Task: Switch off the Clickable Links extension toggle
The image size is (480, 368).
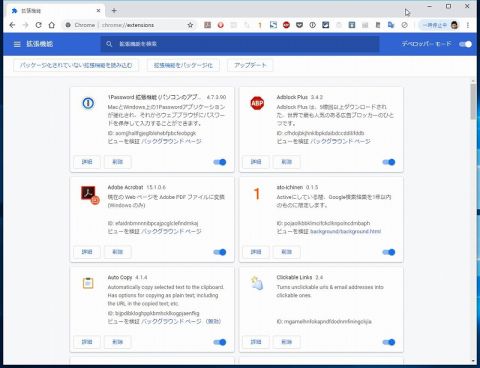Action: [389, 342]
